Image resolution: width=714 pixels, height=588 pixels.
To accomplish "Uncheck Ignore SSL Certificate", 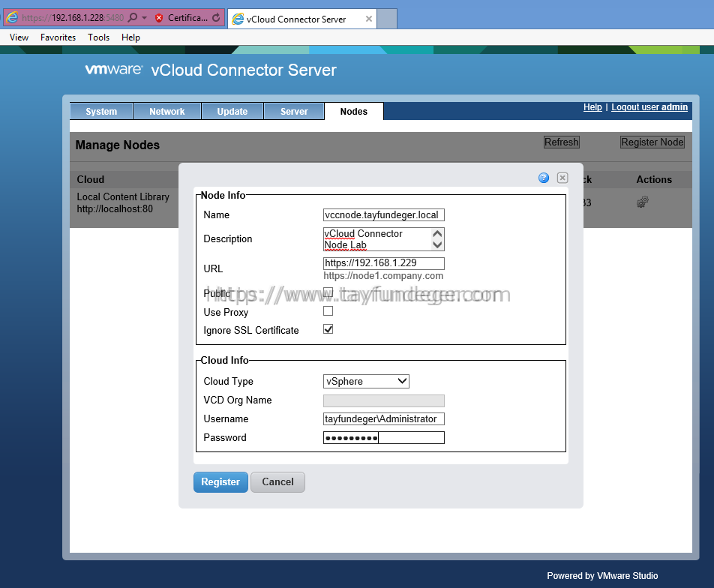I will tap(328, 329).
